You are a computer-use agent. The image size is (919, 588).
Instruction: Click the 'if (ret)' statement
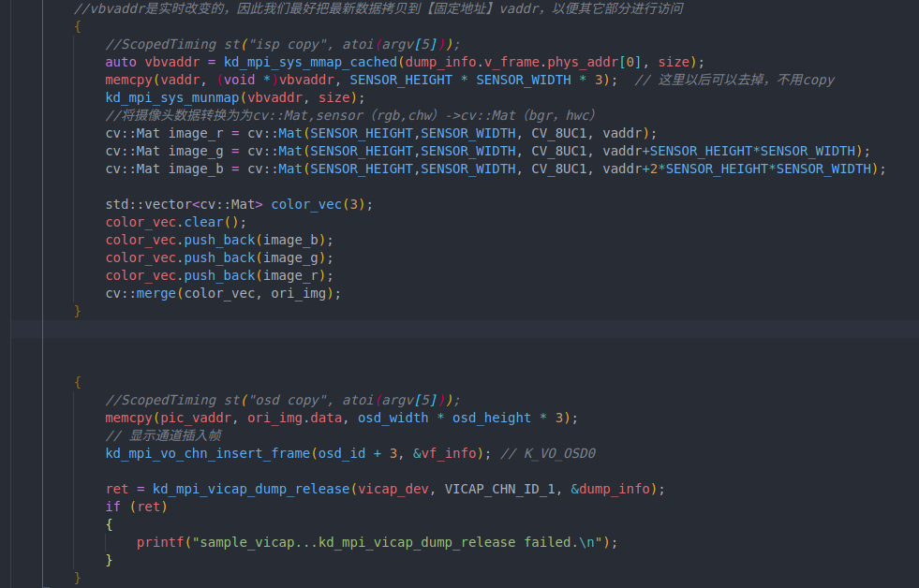[137, 507]
